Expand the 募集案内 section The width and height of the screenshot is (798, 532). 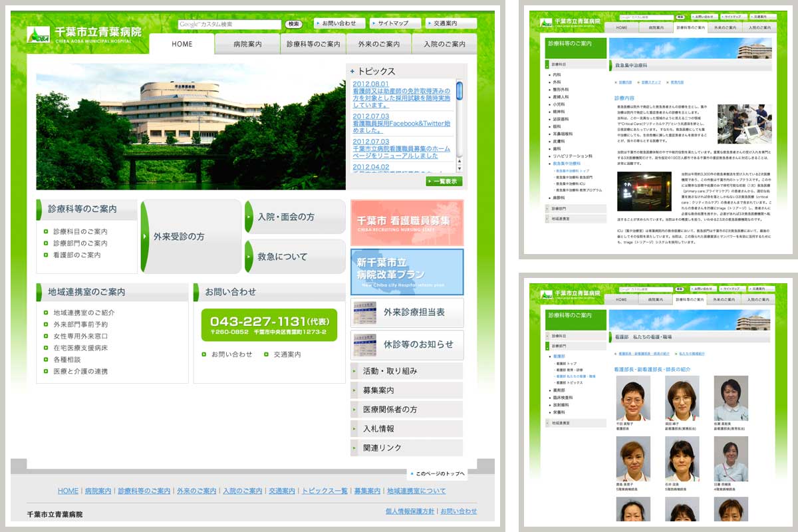(x=406, y=390)
